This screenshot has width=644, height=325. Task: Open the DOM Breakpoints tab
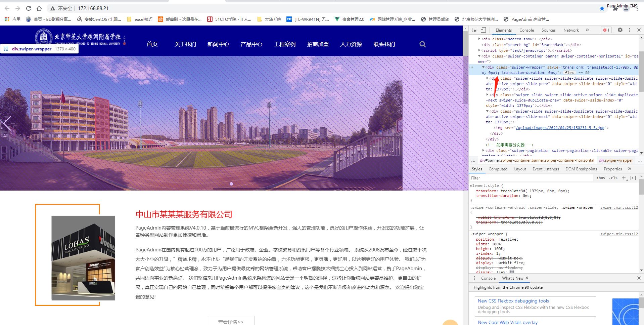(x=581, y=169)
